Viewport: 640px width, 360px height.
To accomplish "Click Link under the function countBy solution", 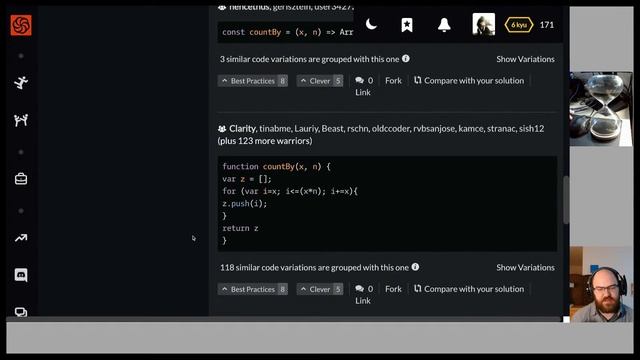I will [363, 301].
